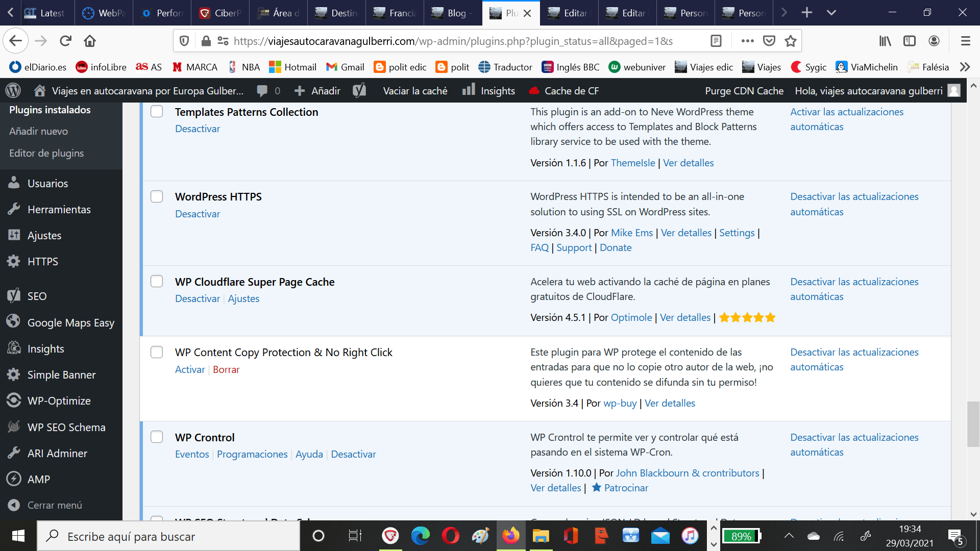Select WordPress HTTPS plugin checkbox
Screen dimensions: 980x551
(x=157, y=196)
